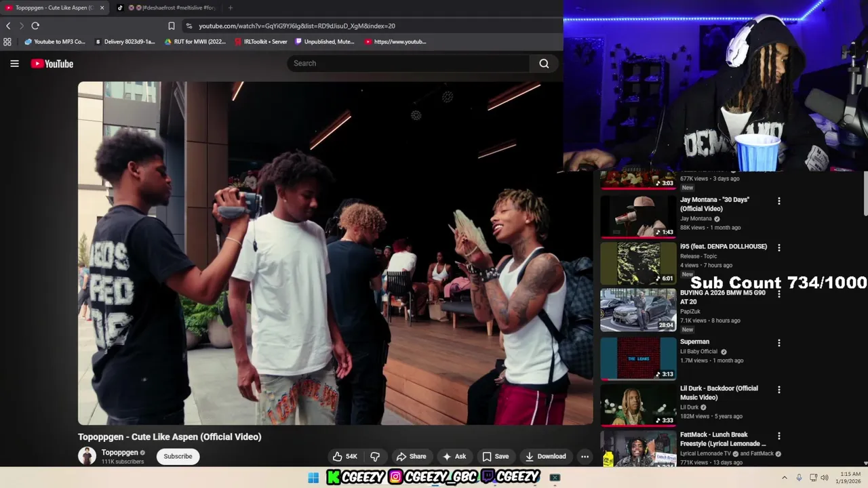The height and width of the screenshot is (488, 868).
Task: Open the Lyrical Lemonade TV channel name
Action: [x=705, y=453]
